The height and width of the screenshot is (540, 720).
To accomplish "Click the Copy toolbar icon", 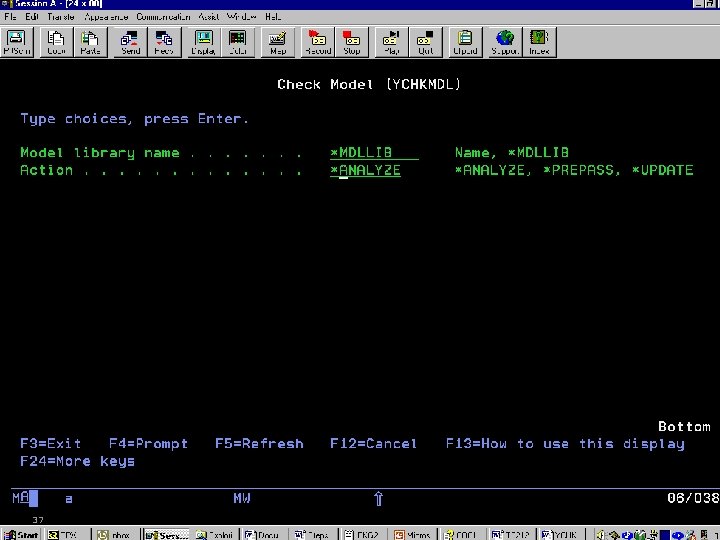I will (x=56, y=42).
